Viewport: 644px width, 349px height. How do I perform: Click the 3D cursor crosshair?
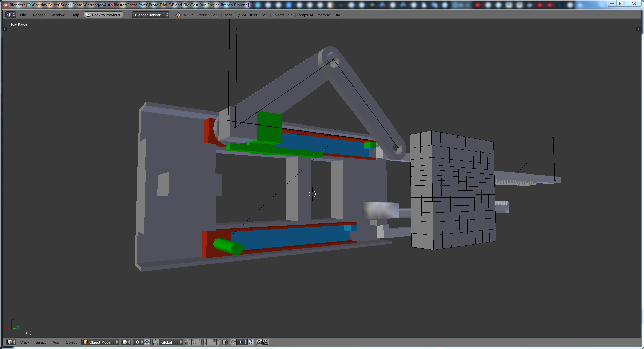pos(312,194)
